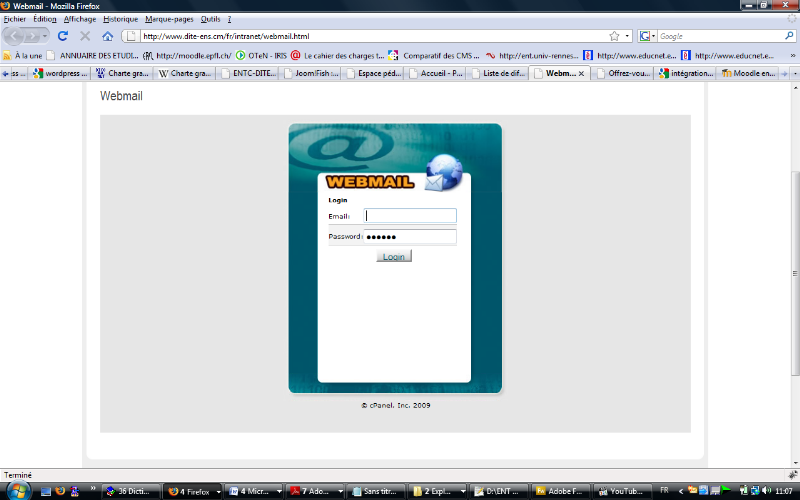
Task: Switch to the 'Liste de dif...' tab
Action: tap(498, 73)
